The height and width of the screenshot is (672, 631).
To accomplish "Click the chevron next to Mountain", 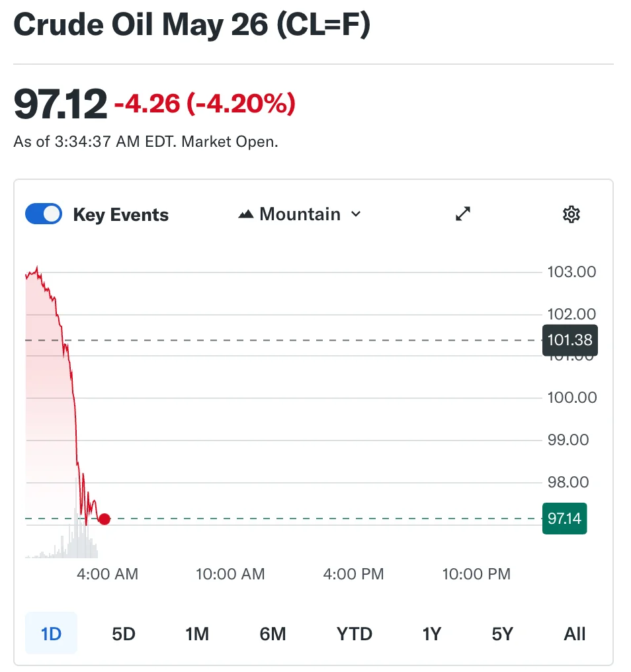I will [x=356, y=214].
